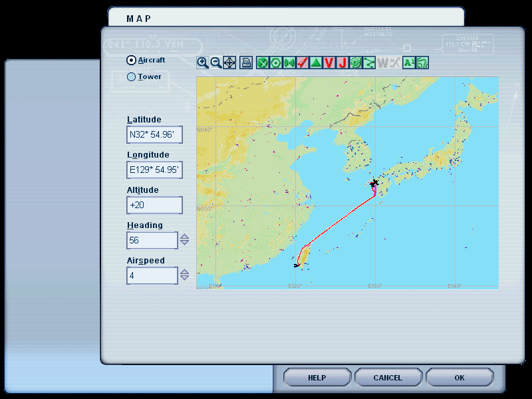Image resolution: width=532 pixels, height=399 pixels.
Task: Toggle ILS feathers red arrow icon
Action: 303,63
